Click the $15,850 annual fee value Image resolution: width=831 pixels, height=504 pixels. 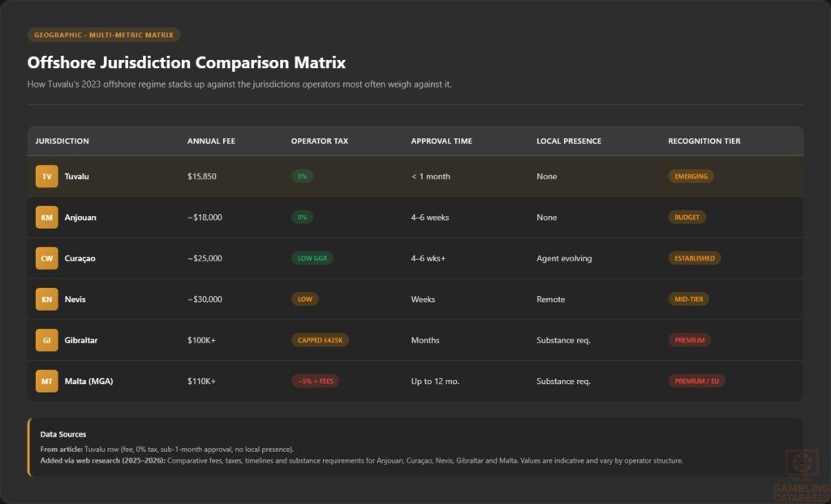(202, 176)
